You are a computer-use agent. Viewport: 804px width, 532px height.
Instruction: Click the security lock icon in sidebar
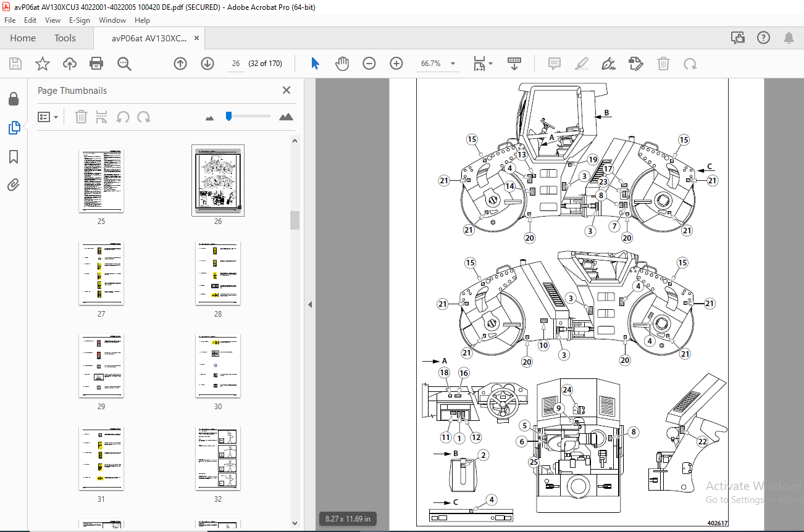coord(13,99)
